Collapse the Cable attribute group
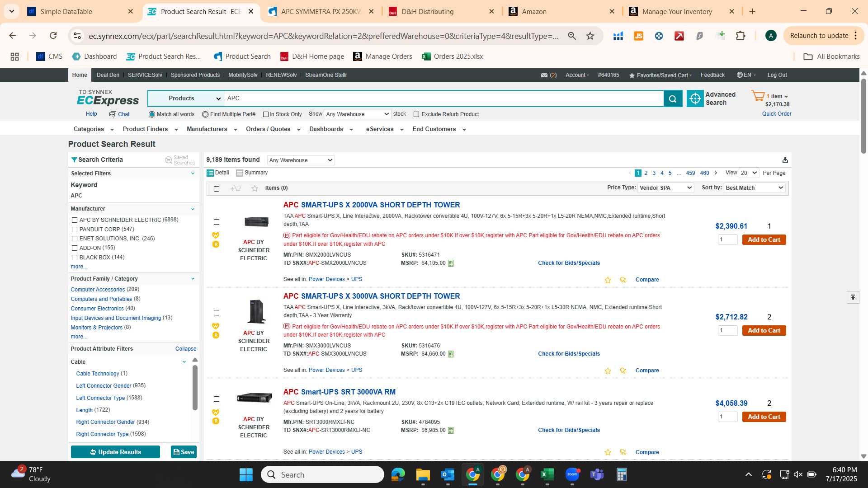 184,362
